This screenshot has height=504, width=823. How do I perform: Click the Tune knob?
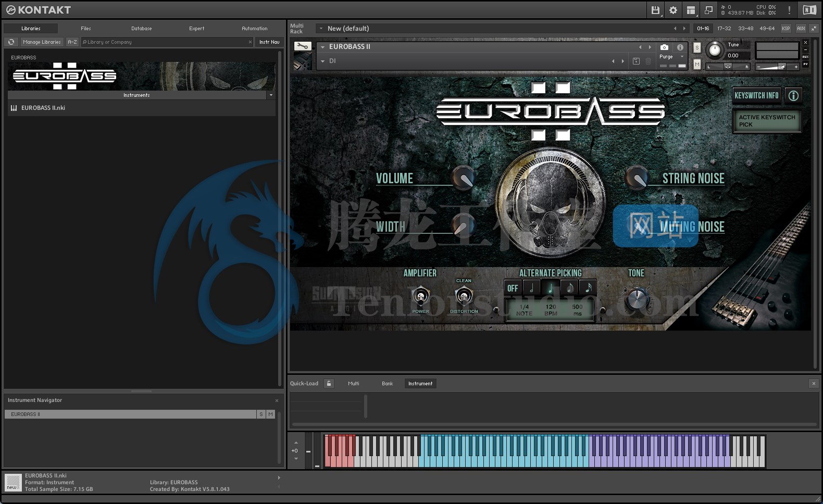click(x=715, y=50)
